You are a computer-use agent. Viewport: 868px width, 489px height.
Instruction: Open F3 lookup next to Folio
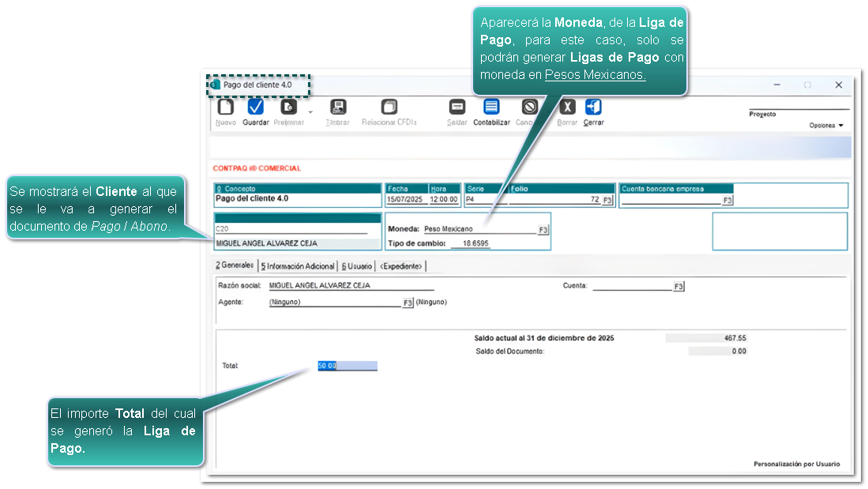[607, 201]
